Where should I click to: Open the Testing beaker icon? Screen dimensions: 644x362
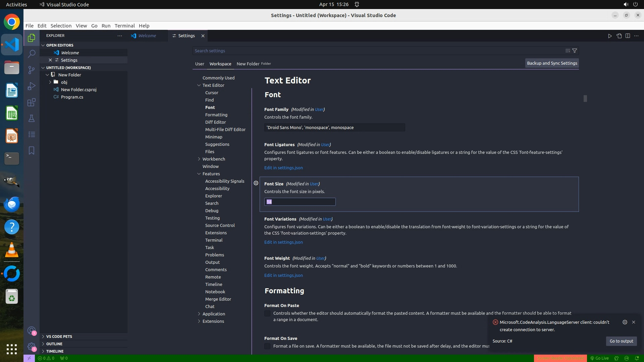click(32, 118)
